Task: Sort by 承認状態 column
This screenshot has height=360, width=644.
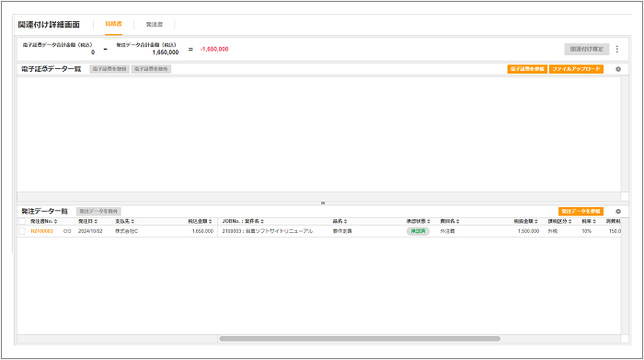Action: click(419, 222)
